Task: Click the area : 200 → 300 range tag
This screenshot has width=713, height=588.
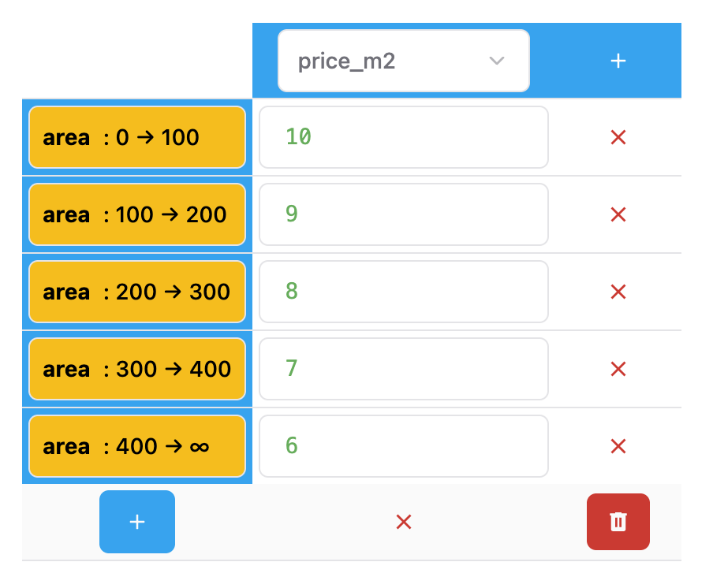Action: pos(137,292)
